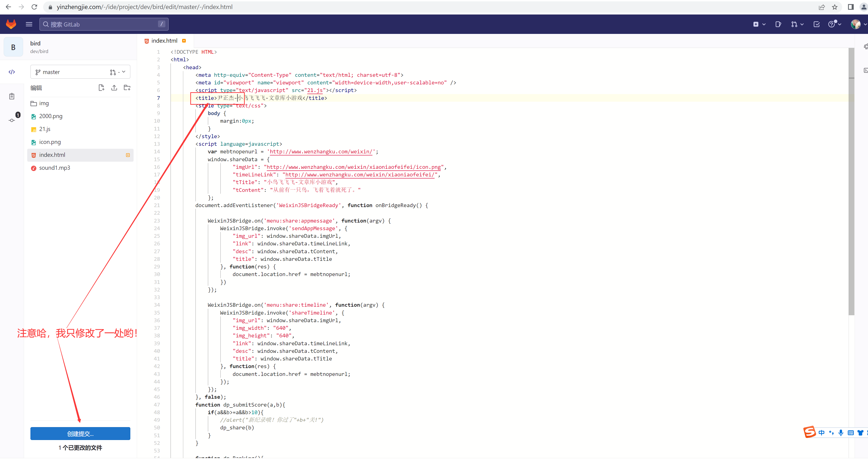Open the review clipboard sidebar icon
This screenshot has height=461, width=868.
pos(12,96)
